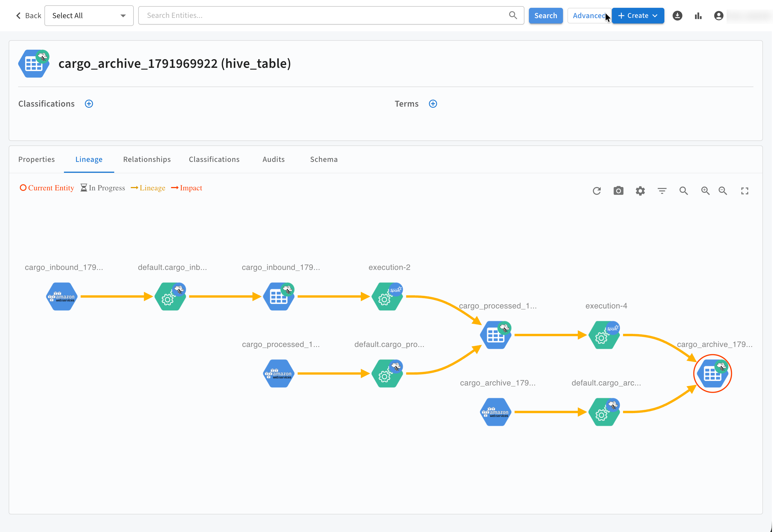This screenshot has height=532, width=773.
Task: Zoom out of the lineage graph
Action: pos(723,191)
